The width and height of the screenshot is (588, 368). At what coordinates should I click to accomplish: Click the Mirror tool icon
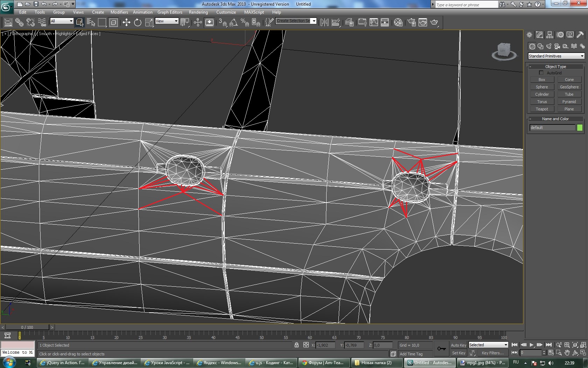(324, 22)
